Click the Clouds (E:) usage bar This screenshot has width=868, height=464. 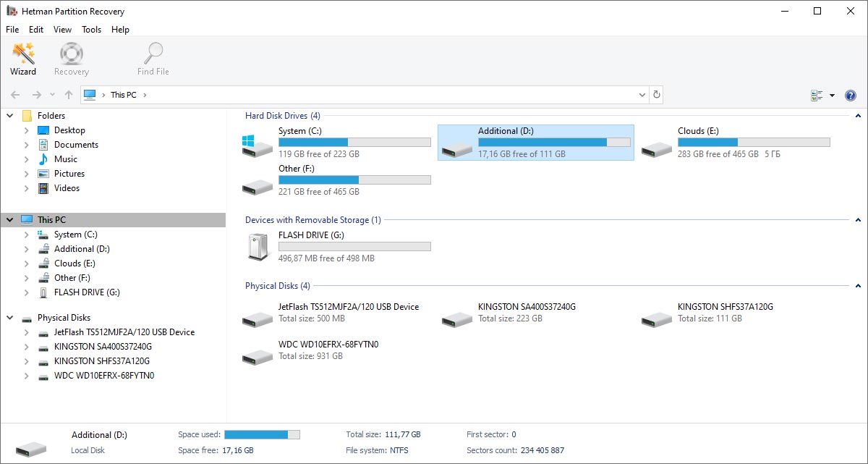pos(753,142)
